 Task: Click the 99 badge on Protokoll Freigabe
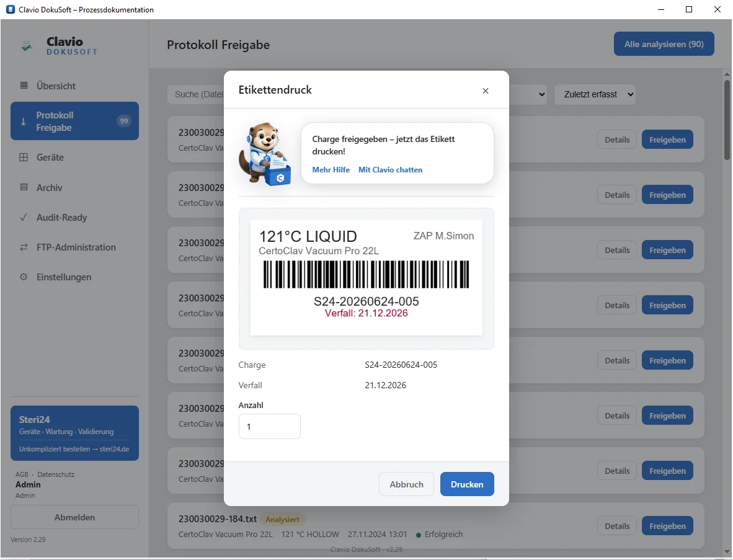pyautogui.click(x=124, y=121)
